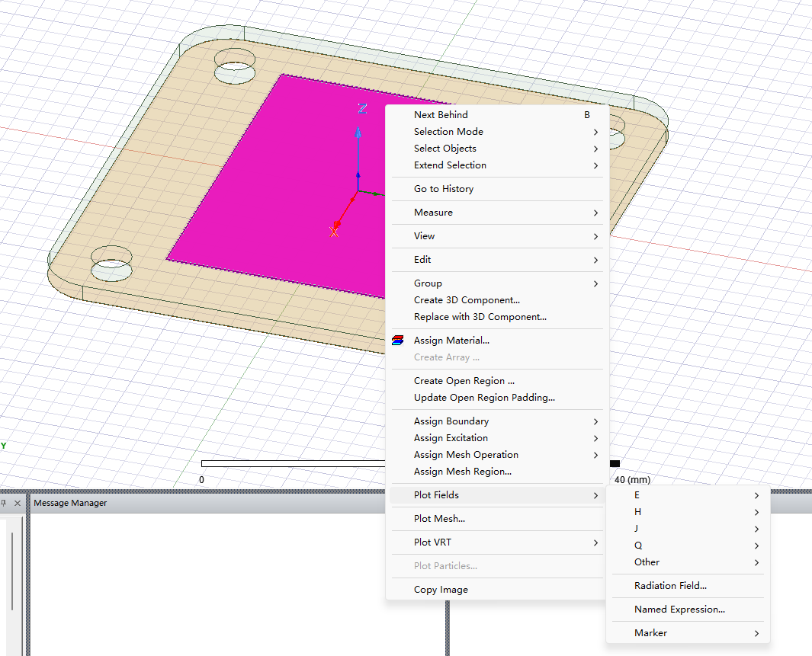Viewport: 812px width, 656px height.
Task: Open the Other fields submenu
Action: click(647, 562)
